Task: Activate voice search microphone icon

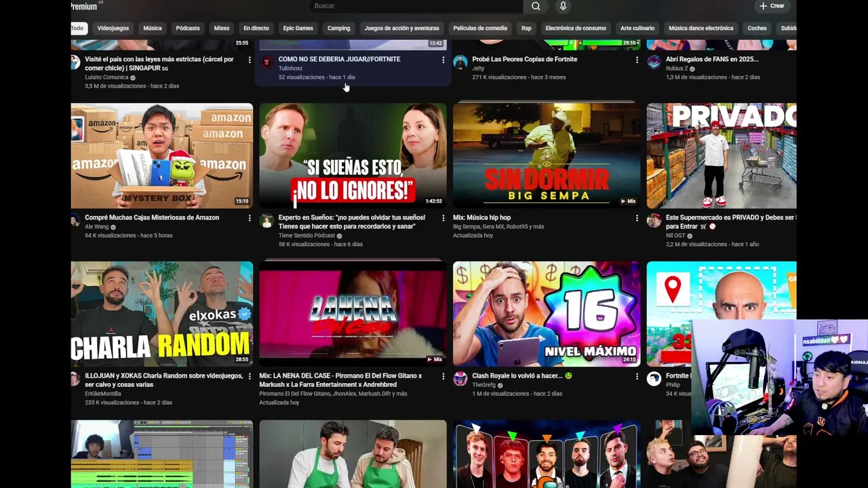Action: tap(563, 6)
